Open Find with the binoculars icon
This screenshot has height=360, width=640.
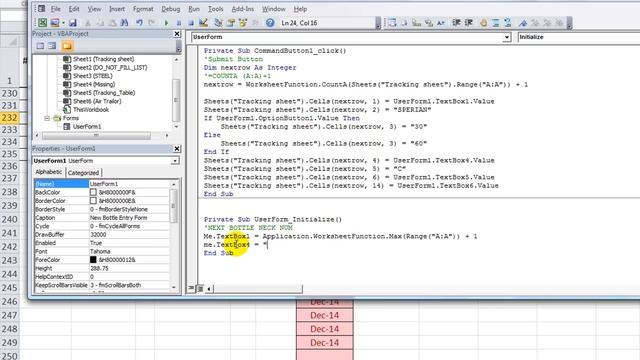pyautogui.click(x=124, y=23)
